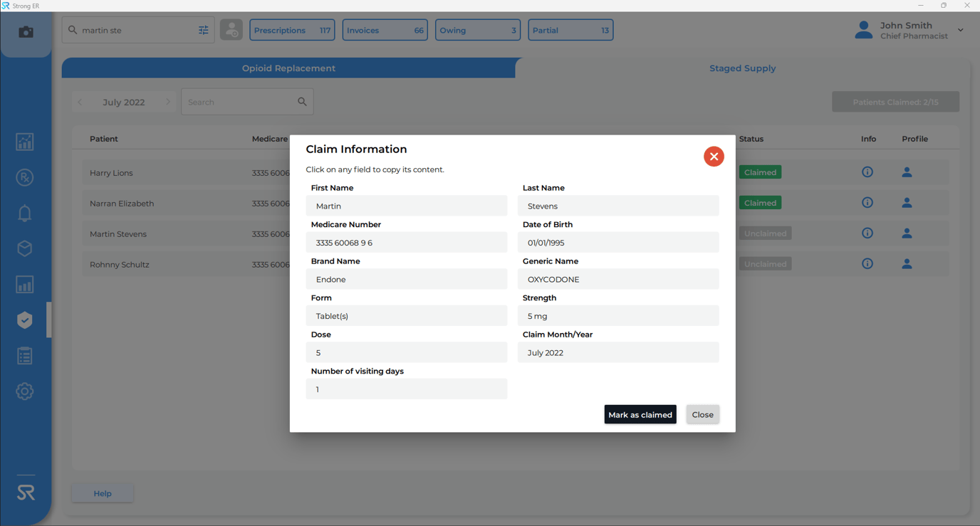The height and width of the screenshot is (526, 980).
Task: Select the analytics chart sidebar icon
Action: pos(24,142)
